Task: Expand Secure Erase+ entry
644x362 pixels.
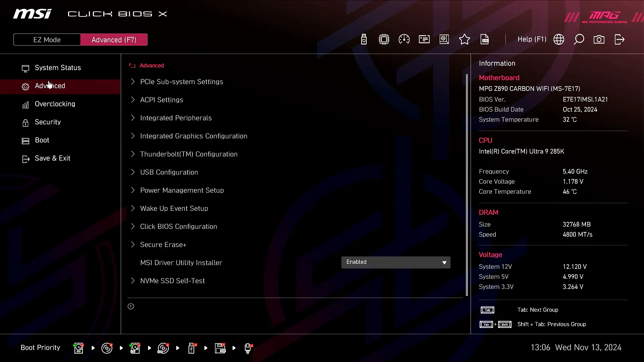Action: [x=163, y=245]
